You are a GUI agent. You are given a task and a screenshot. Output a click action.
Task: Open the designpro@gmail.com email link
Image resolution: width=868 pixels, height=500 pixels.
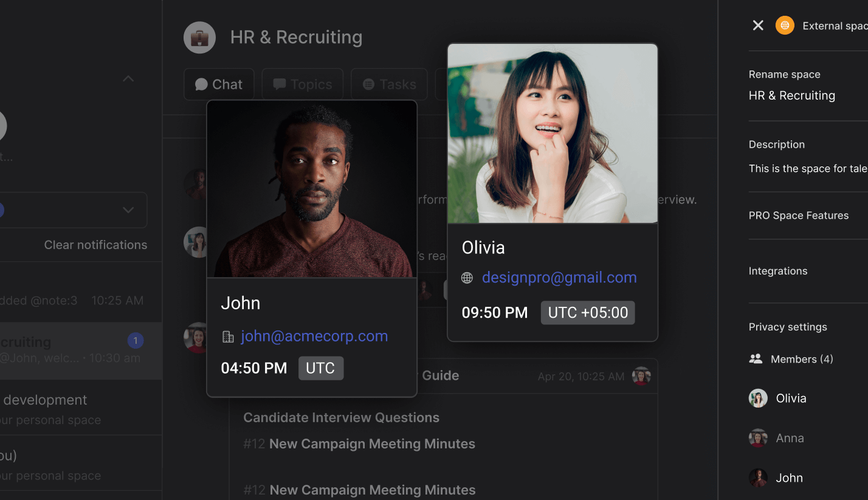pos(559,277)
